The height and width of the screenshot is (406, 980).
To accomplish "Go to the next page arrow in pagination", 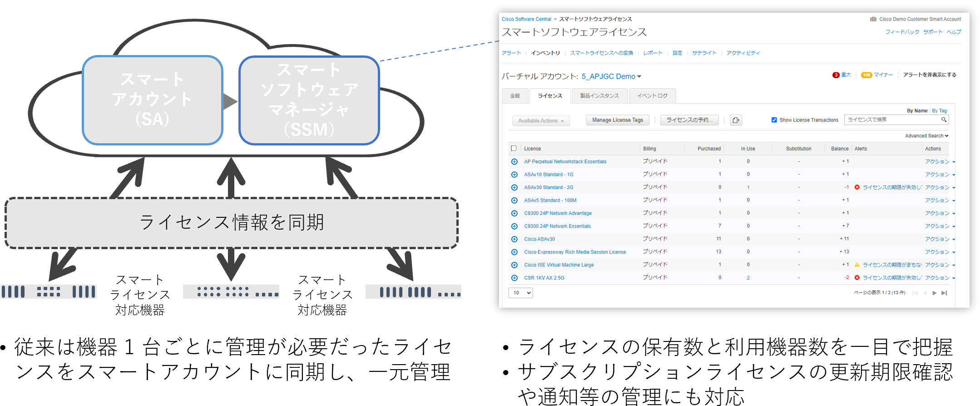I will (x=934, y=293).
